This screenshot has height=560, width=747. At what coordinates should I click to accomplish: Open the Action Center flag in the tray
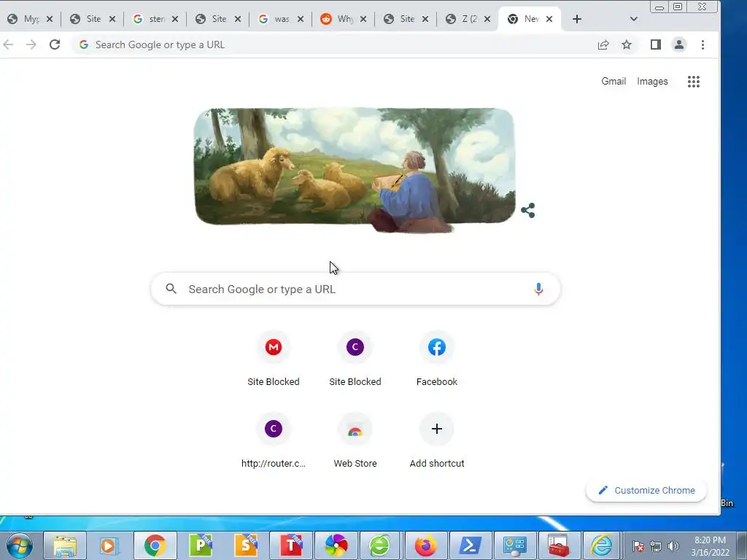638,546
